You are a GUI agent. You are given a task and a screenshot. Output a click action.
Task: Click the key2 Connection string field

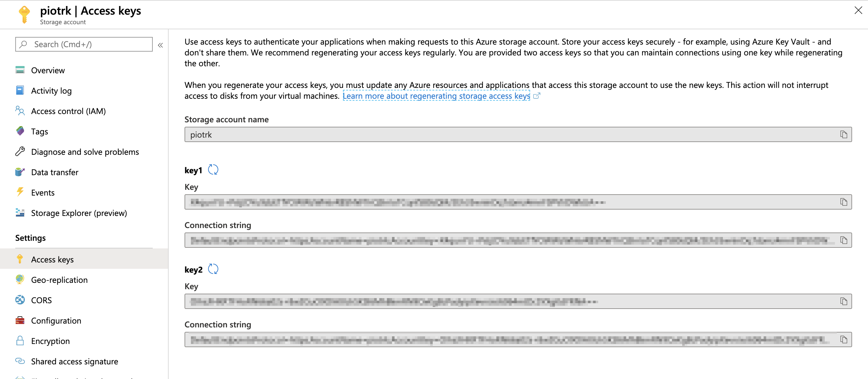click(x=518, y=340)
